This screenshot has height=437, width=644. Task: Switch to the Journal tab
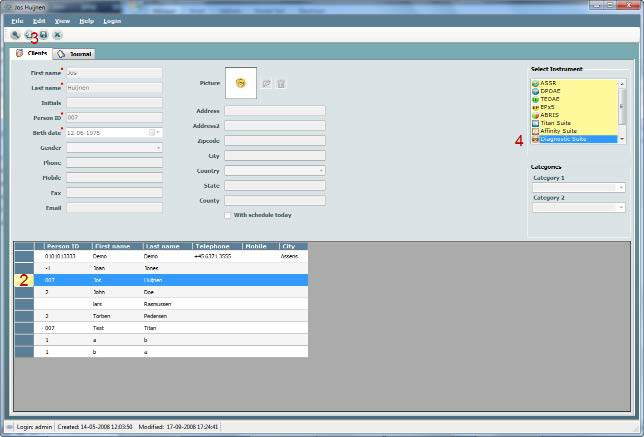(x=74, y=54)
